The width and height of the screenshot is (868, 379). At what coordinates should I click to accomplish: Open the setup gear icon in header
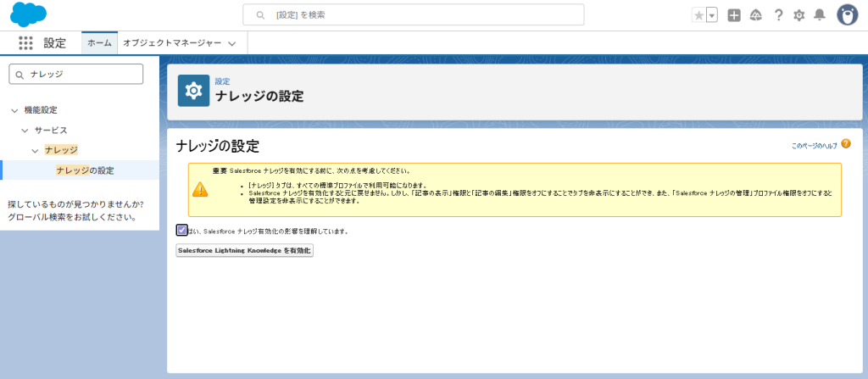coord(798,15)
